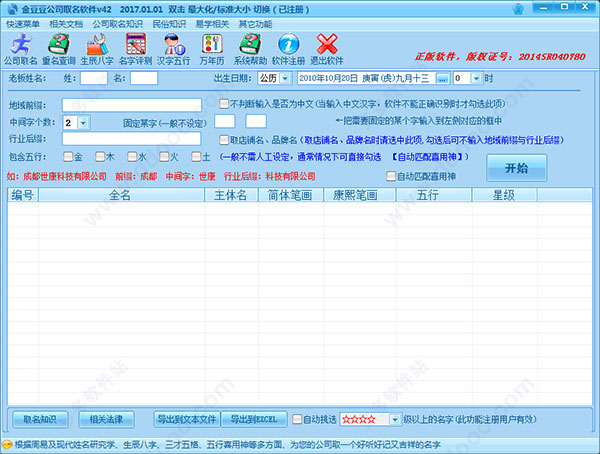This screenshot has width=600, height=454.
Task: Open the 民俗知识 menu
Action: tap(169, 24)
